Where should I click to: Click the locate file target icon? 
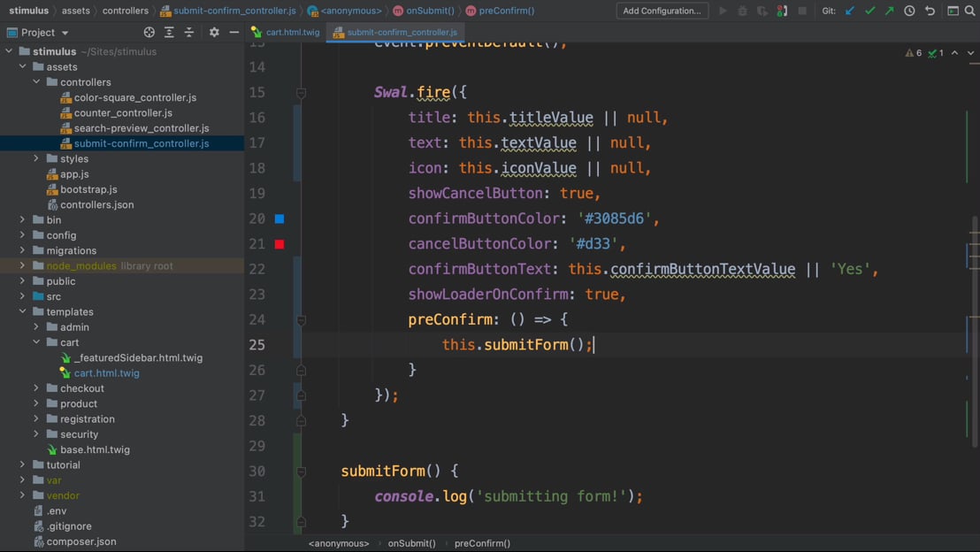[149, 33]
